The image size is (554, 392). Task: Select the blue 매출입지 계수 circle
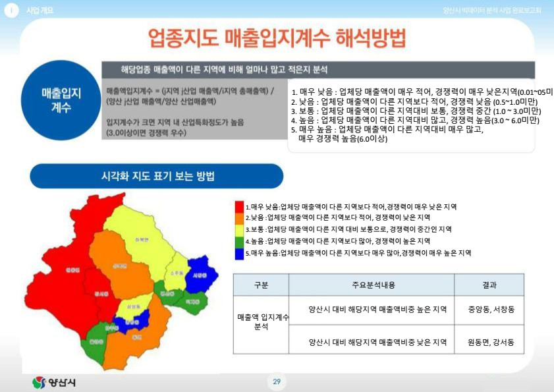click(61, 100)
